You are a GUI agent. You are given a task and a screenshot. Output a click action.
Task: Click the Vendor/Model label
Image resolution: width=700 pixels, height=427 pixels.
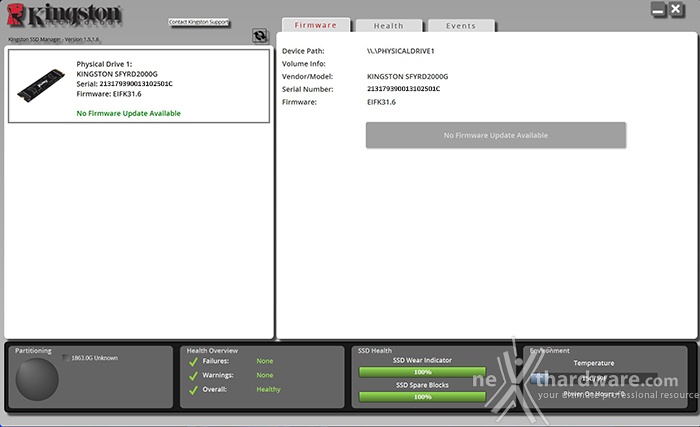coord(308,76)
